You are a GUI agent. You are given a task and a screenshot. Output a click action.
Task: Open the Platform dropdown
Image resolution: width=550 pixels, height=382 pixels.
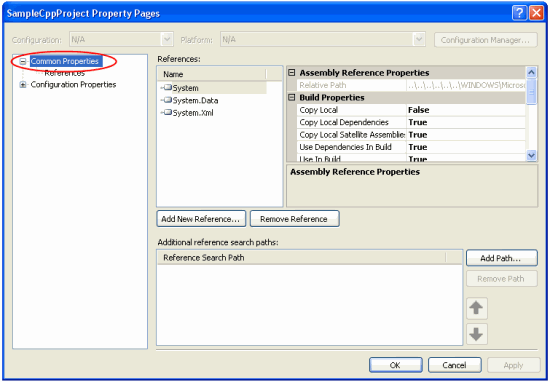tap(419, 39)
